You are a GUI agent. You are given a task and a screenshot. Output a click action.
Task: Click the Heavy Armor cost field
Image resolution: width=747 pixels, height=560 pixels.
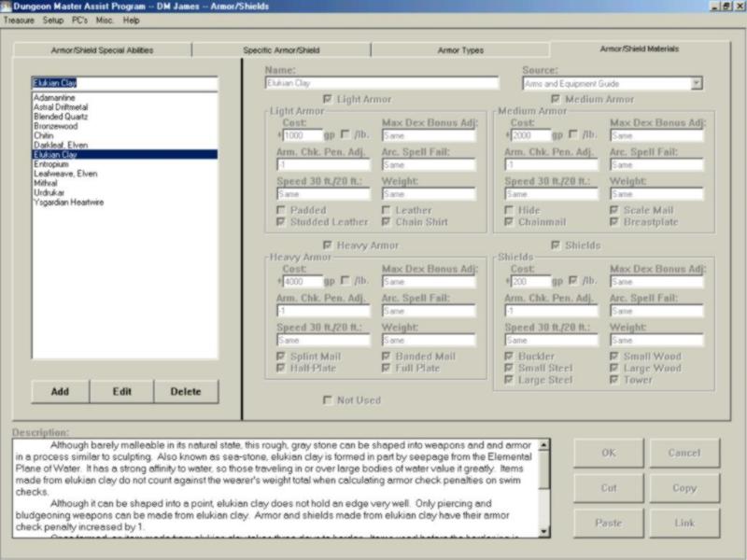pos(302,280)
